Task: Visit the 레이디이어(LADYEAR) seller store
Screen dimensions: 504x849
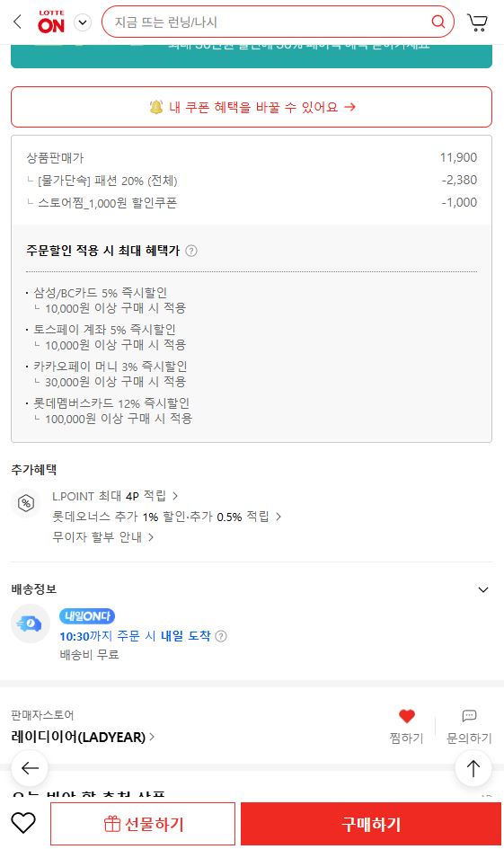Action: [x=83, y=737]
